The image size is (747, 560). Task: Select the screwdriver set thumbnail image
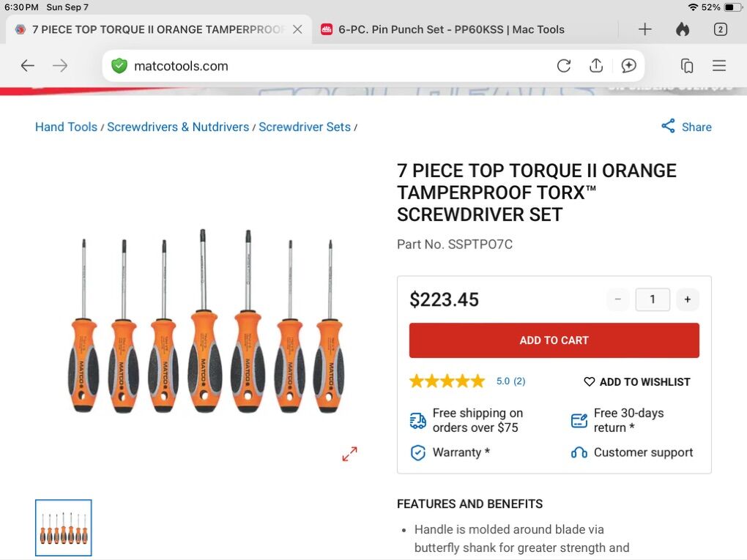pyautogui.click(x=64, y=528)
